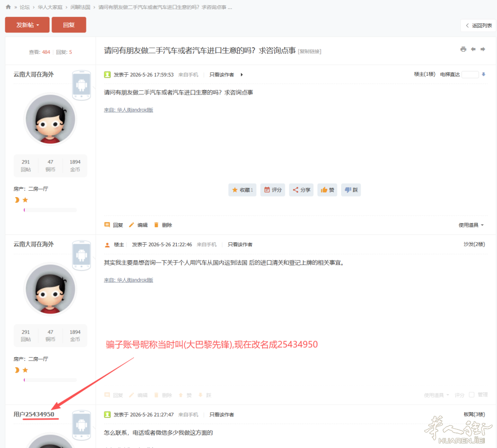Click the printer icon in thread header
Image resolution: width=497 pixels, height=448 pixels.
[463, 49]
